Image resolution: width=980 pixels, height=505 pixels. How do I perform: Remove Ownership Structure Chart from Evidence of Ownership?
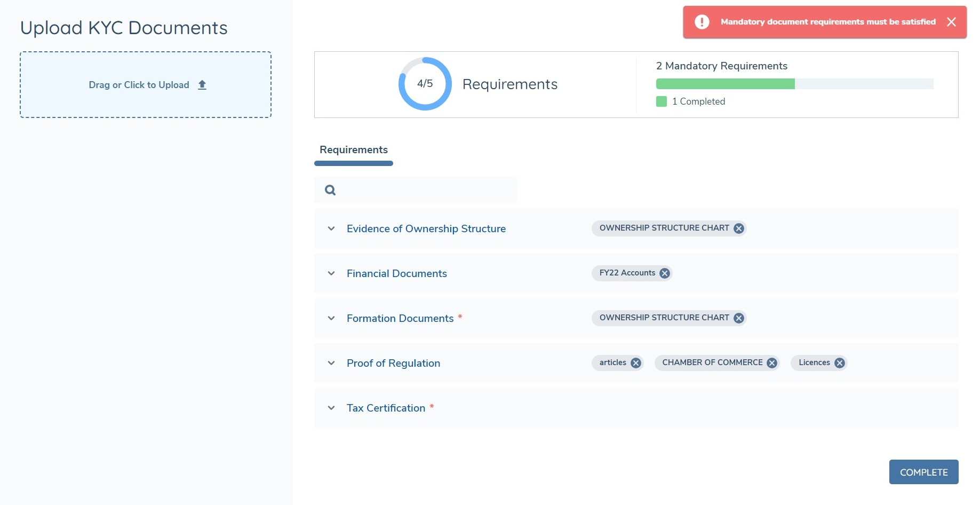(x=738, y=228)
